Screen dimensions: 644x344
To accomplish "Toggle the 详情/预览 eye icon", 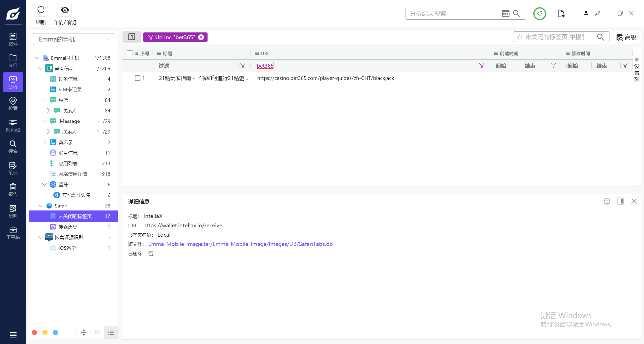I will (65, 10).
